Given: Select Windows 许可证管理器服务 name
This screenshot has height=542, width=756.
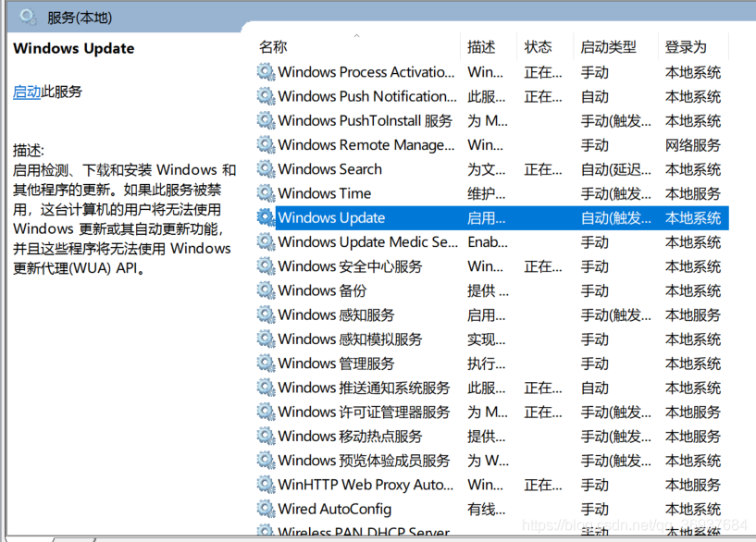Looking at the screenshot, I should (x=364, y=412).
